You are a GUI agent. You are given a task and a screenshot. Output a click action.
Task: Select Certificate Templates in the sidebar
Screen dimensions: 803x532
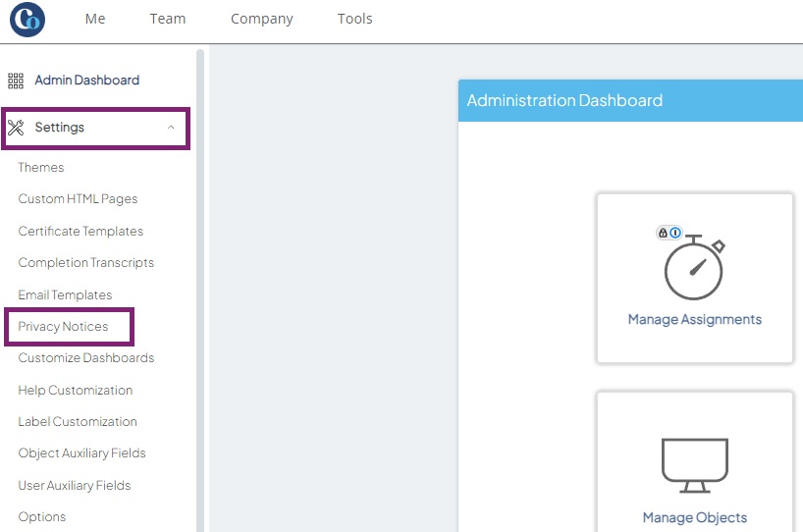click(x=80, y=232)
